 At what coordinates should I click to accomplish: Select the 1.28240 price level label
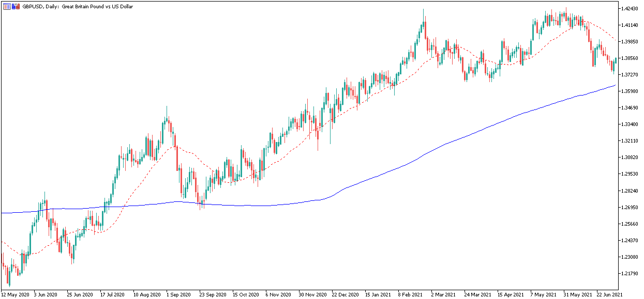pyautogui.click(x=630, y=191)
